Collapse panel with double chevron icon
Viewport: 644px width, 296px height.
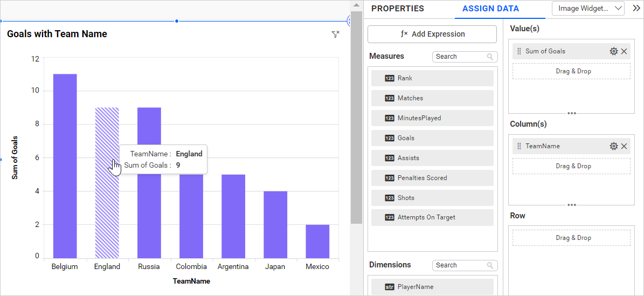coord(636,8)
